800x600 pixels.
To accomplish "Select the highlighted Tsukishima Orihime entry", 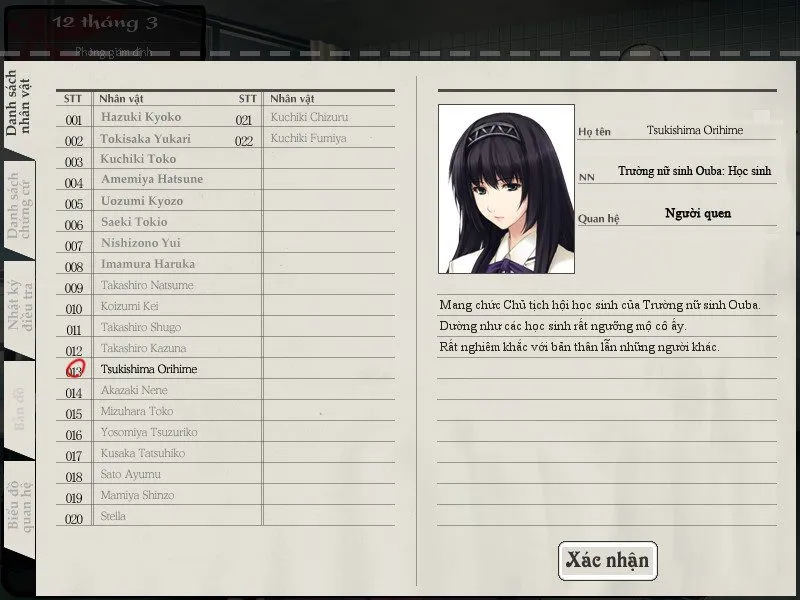I will pos(149,370).
